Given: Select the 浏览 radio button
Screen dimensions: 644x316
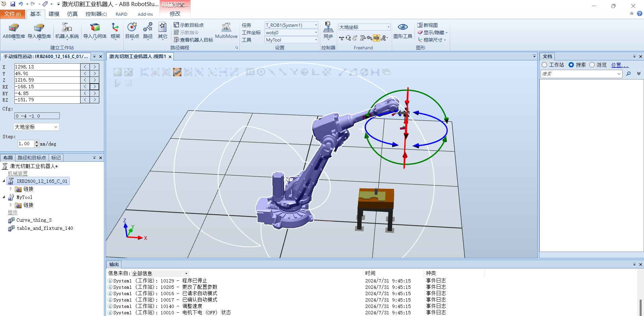Looking at the screenshot, I should tap(592, 65).
